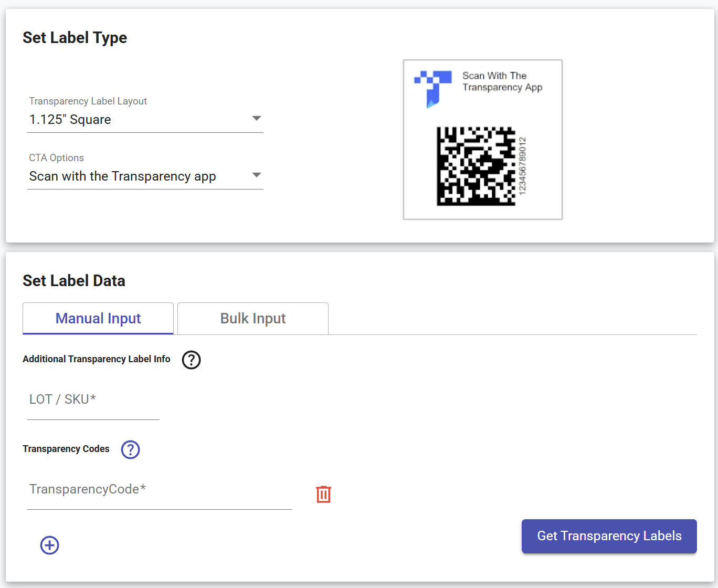Click the Transparency T logo in label preview

click(x=433, y=89)
